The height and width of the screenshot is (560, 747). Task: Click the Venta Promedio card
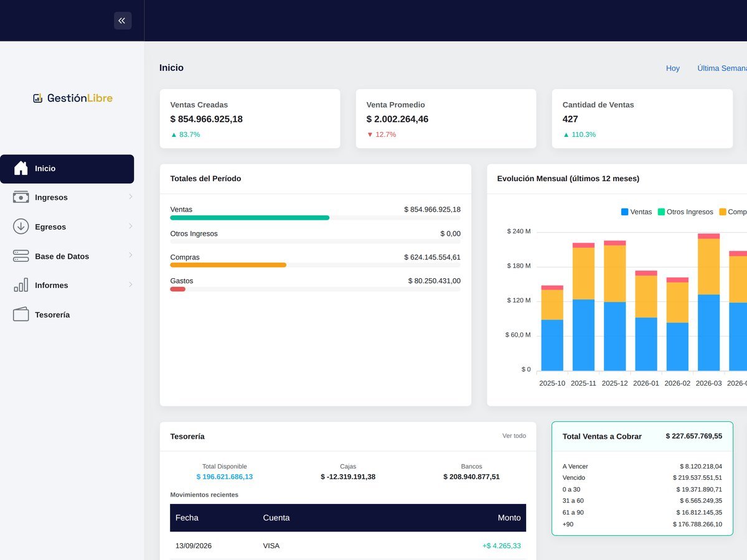coord(446,119)
